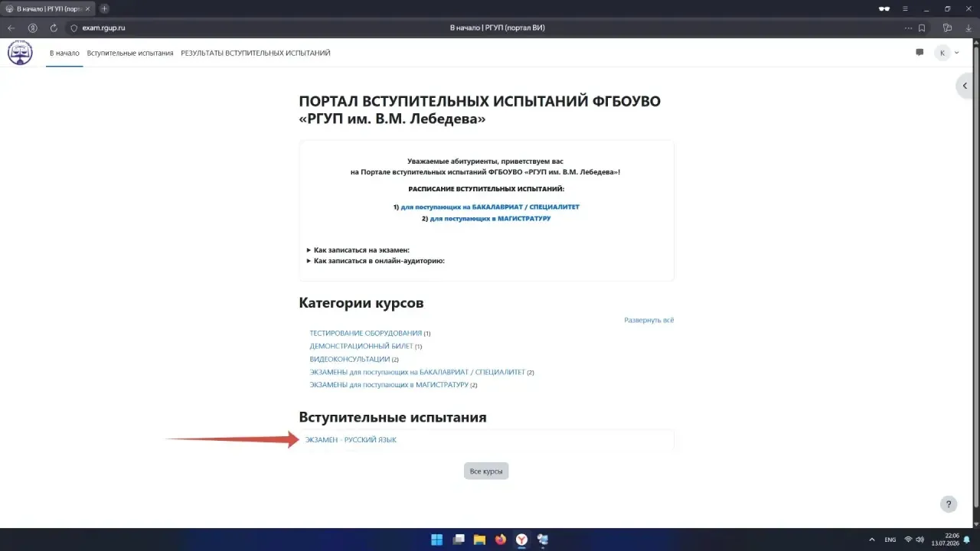Viewport: 980px width, 551px height.
Task: Open the browser three-dots page menu
Action: click(908, 28)
